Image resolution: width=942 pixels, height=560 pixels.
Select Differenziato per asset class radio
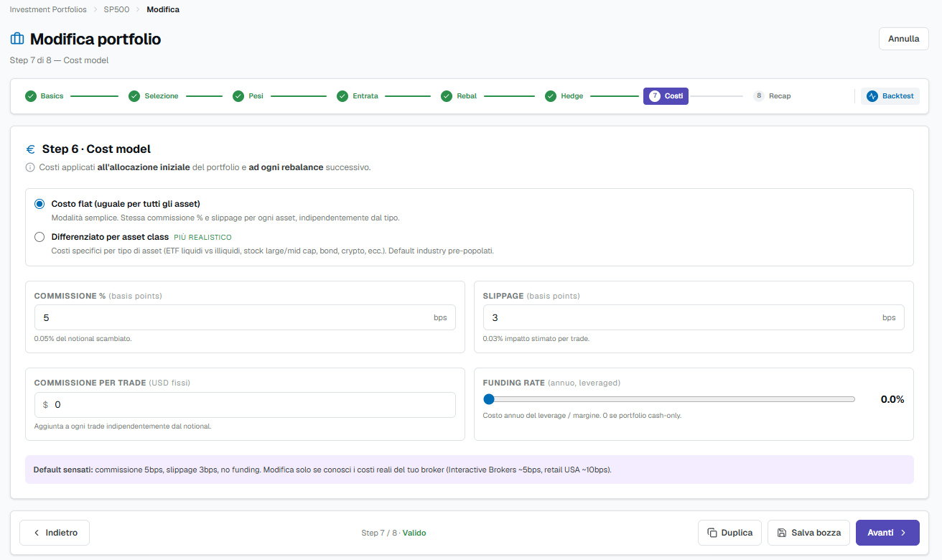[x=39, y=237]
